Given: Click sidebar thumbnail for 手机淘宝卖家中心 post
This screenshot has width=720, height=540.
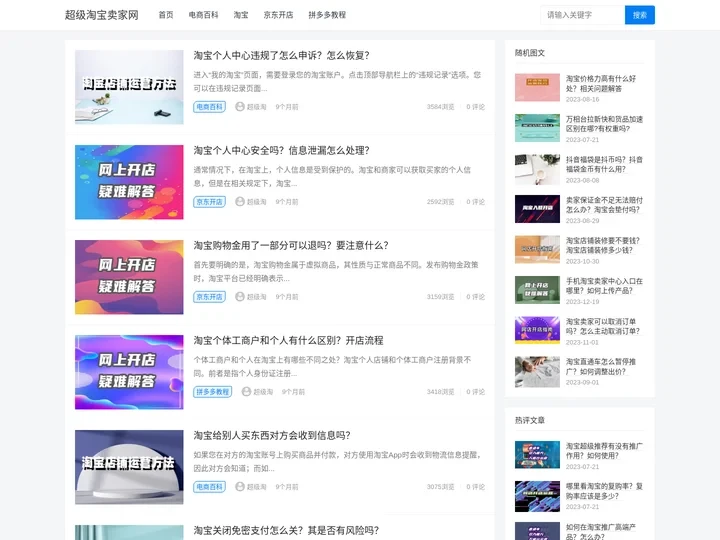Looking at the screenshot, I should click(537, 290).
